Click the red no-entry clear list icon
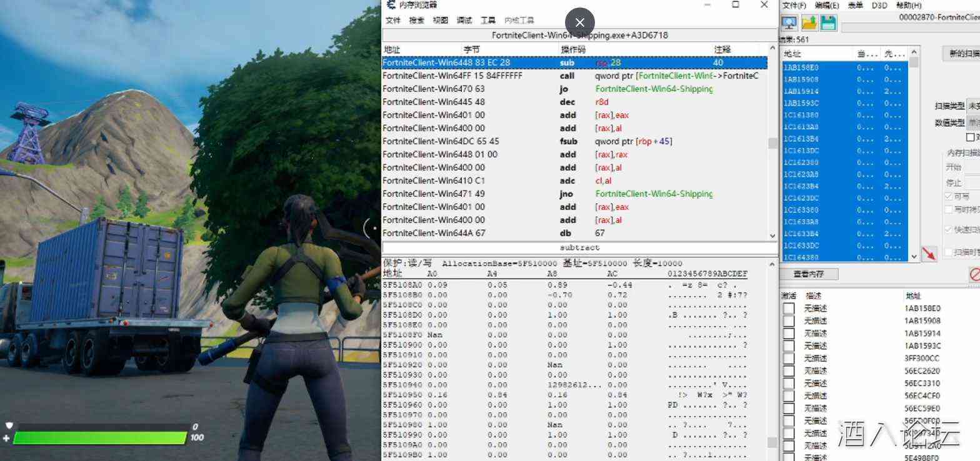Viewport: 980px width, 461px height. (974, 274)
